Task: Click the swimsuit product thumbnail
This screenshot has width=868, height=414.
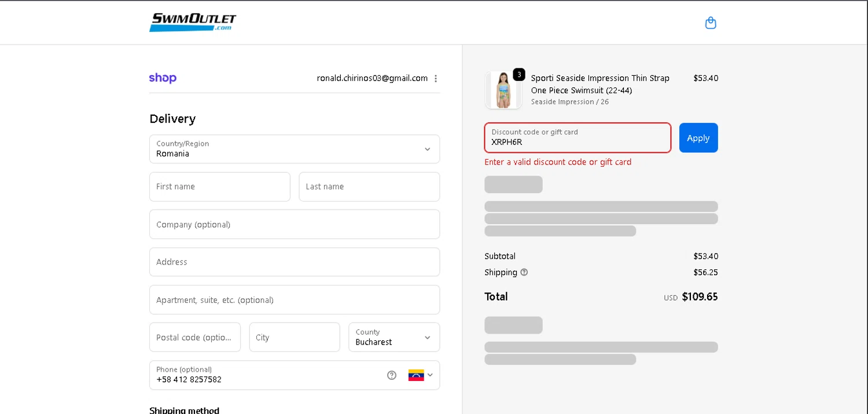Action: 503,90
